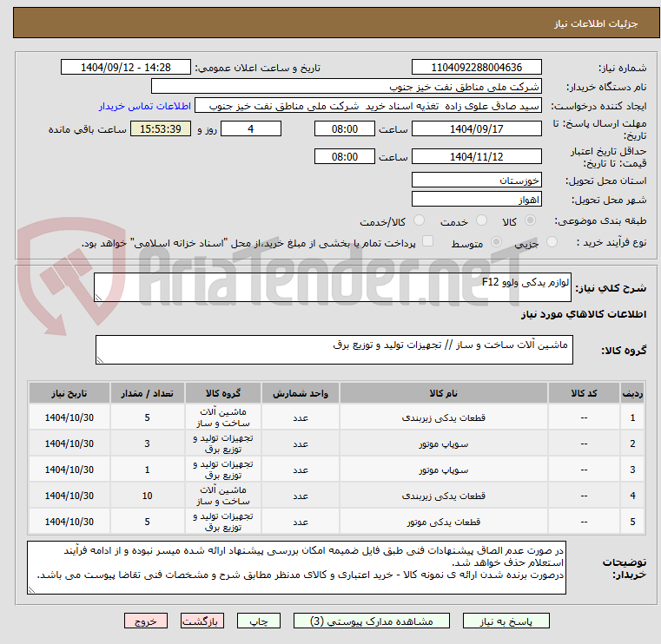Click row 3 item 'سوپاپ موتور'
This screenshot has height=644, width=661.
click(x=444, y=470)
